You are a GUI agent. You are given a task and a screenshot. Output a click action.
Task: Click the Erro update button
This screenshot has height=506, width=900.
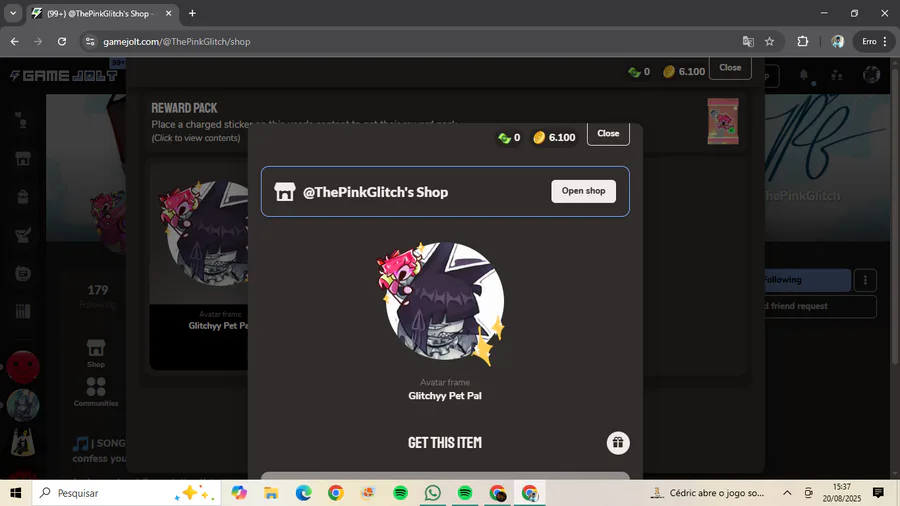pos(875,41)
